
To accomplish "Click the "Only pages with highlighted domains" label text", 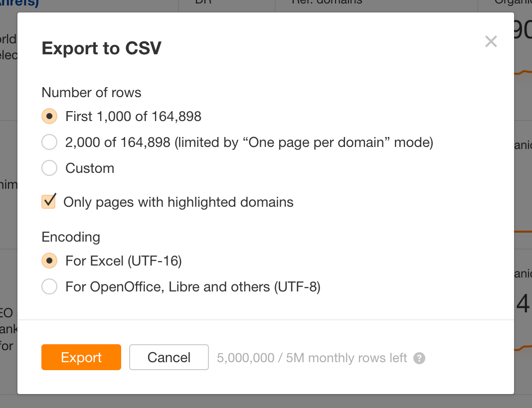I will [x=178, y=202].
